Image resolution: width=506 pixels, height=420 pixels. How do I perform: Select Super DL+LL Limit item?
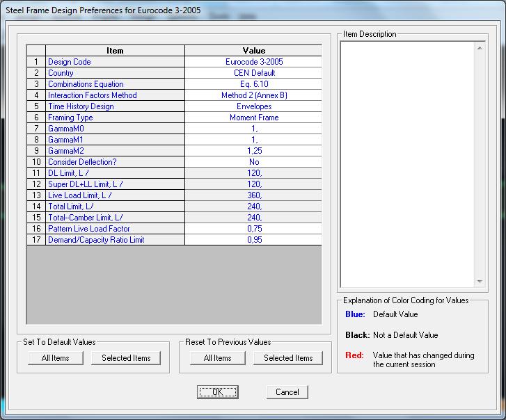(115, 184)
